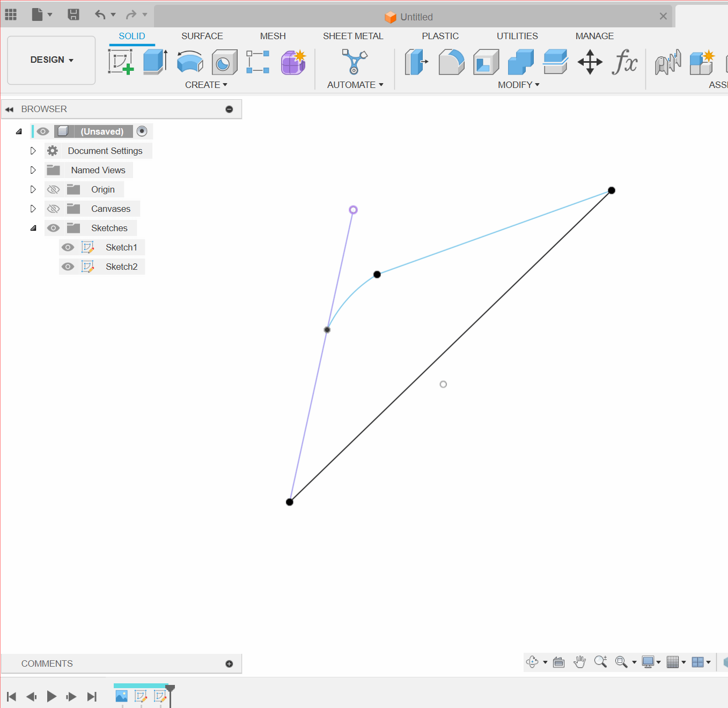728x708 pixels.
Task: Select Sketch2 in the browser
Action: click(x=122, y=267)
